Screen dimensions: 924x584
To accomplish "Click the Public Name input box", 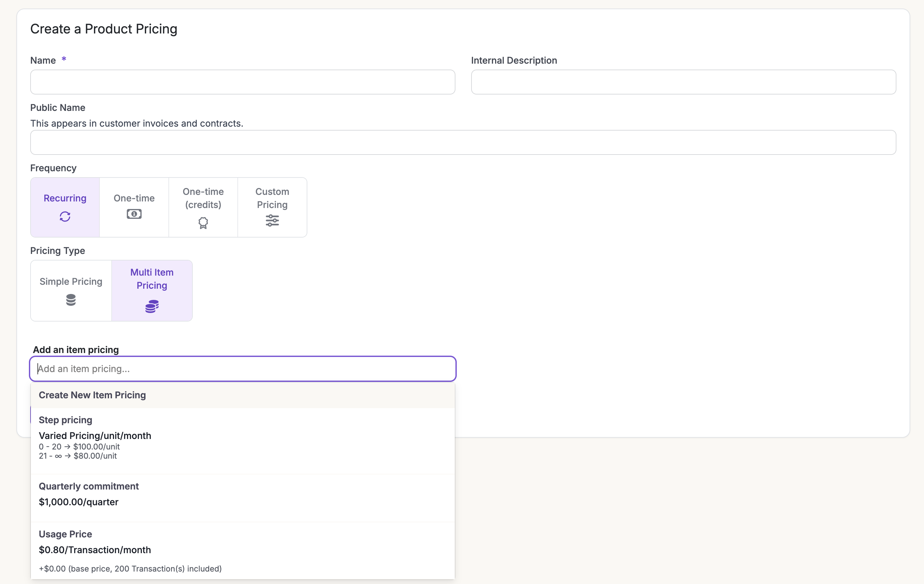I will pos(463,143).
